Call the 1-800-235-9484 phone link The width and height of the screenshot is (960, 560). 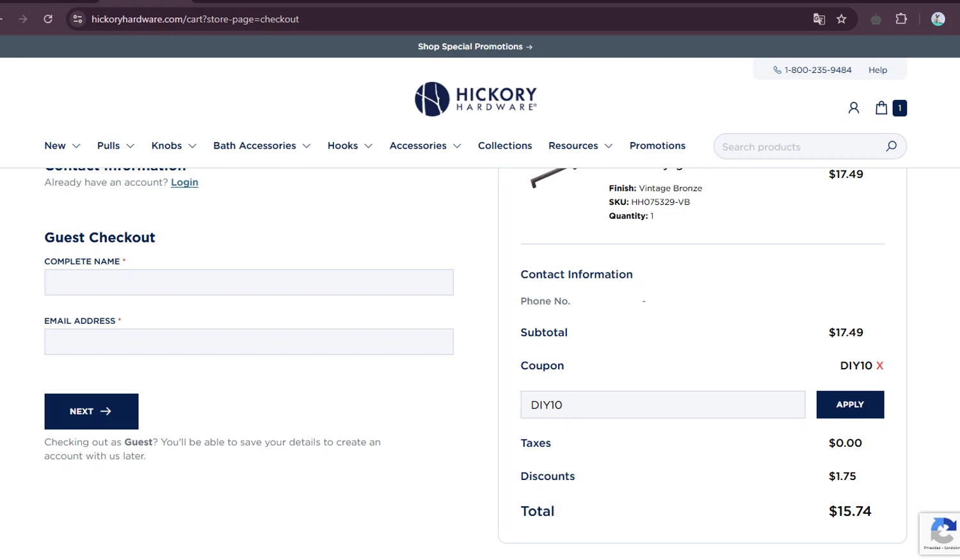click(x=812, y=70)
